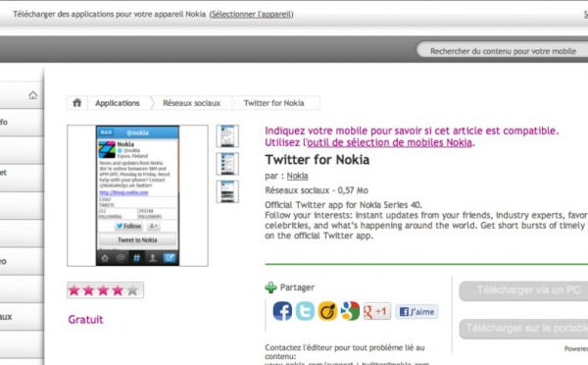Viewport: 588px width, 365px height.
Task: Click the green plus Partager icon
Action: click(x=270, y=287)
